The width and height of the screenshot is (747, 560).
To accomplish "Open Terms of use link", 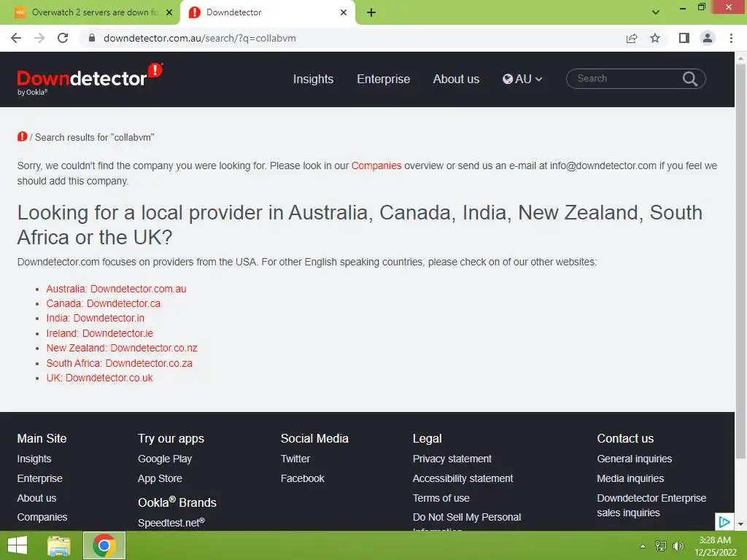I will click(x=441, y=498).
